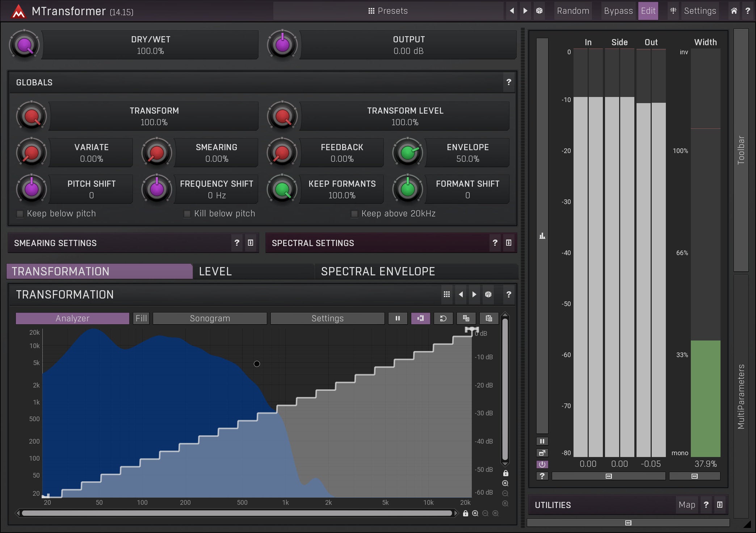
Task: Click the reset icon in the graph toolbar
Action: 443,318
